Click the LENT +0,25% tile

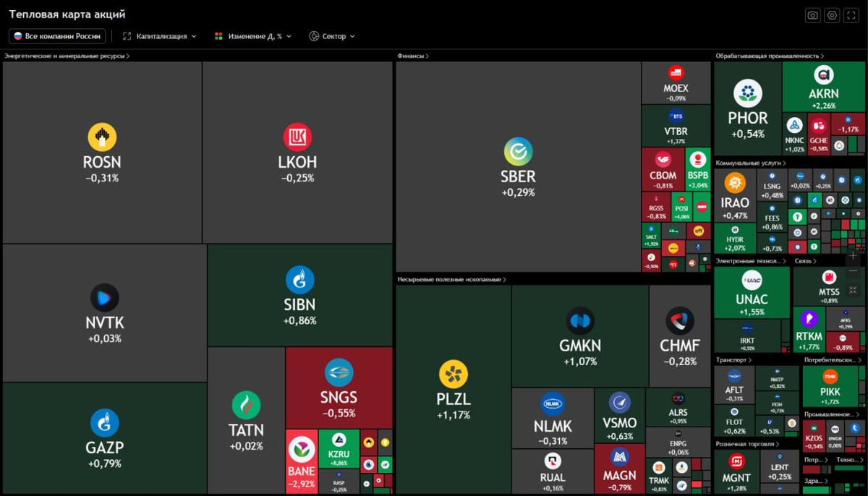[x=780, y=467]
